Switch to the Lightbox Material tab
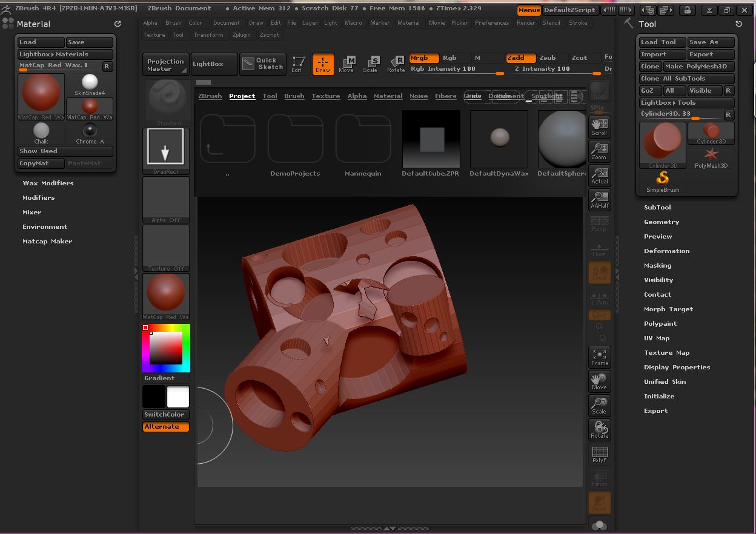This screenshot has width=756, height=534. pos(388,96)
